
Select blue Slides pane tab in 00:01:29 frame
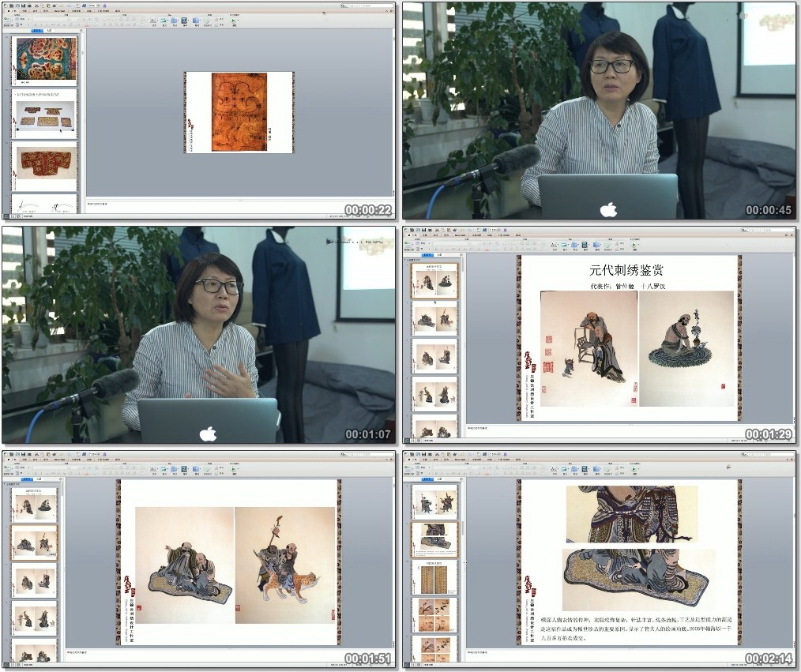coord(427,255)
